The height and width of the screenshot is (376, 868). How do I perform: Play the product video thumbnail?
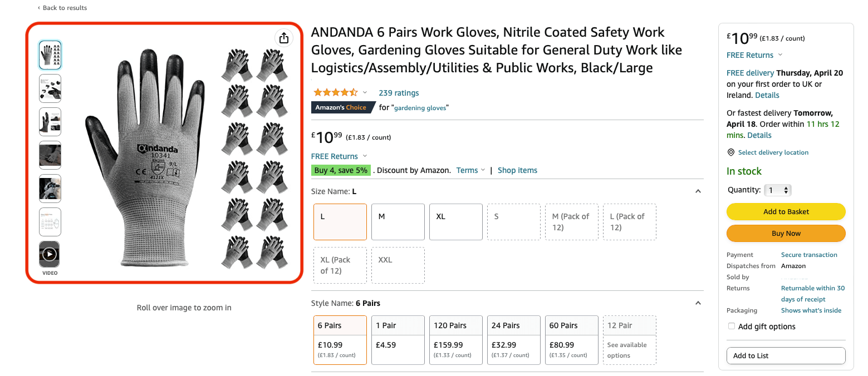pyautogui.click(x=50, y=254)
